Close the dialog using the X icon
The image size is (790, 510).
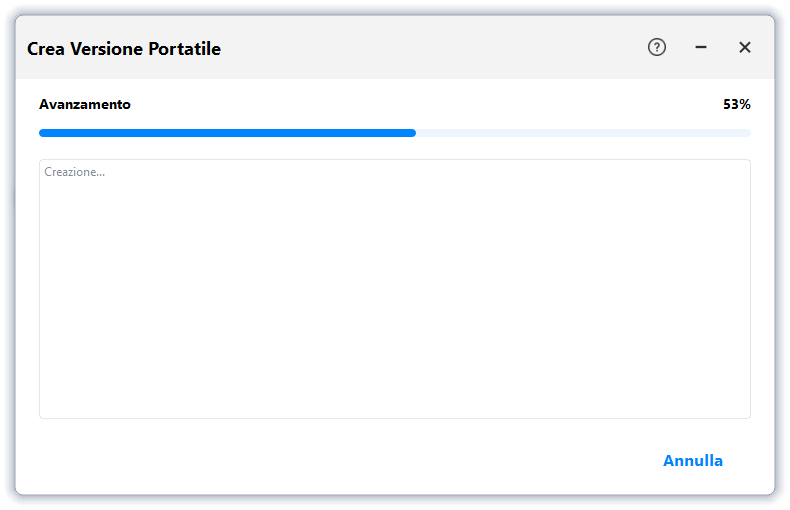click(745, 47)
